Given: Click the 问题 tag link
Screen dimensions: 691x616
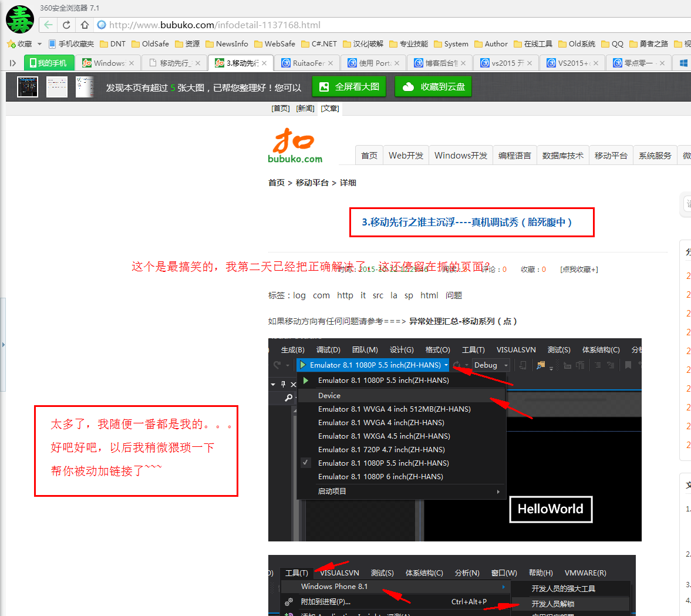Looking at the screenshot, I should (x=453, y=295).
